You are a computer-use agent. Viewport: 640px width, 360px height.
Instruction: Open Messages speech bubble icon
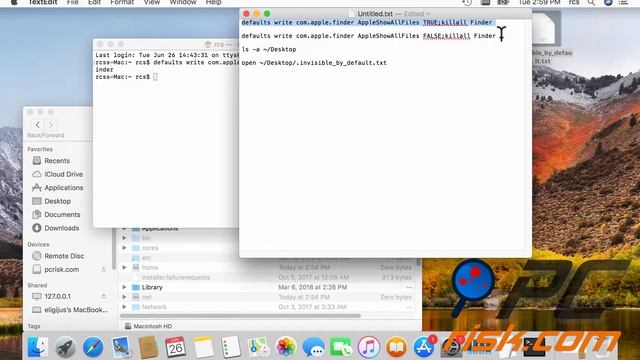pyautogui.click(x=313, y=347)
